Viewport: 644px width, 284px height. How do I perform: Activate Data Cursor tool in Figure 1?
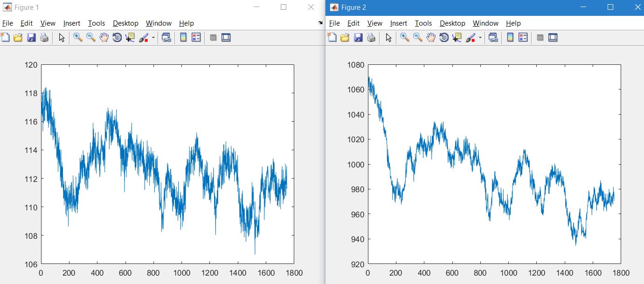130,38
